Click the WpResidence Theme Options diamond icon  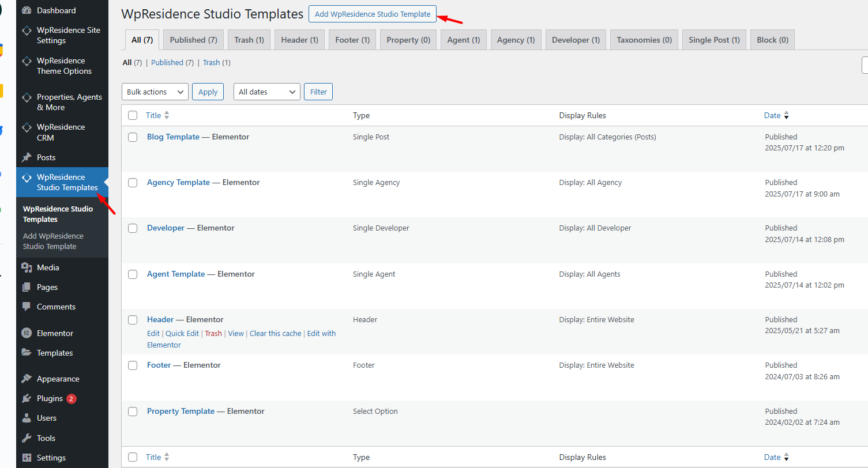pos(27,61)
